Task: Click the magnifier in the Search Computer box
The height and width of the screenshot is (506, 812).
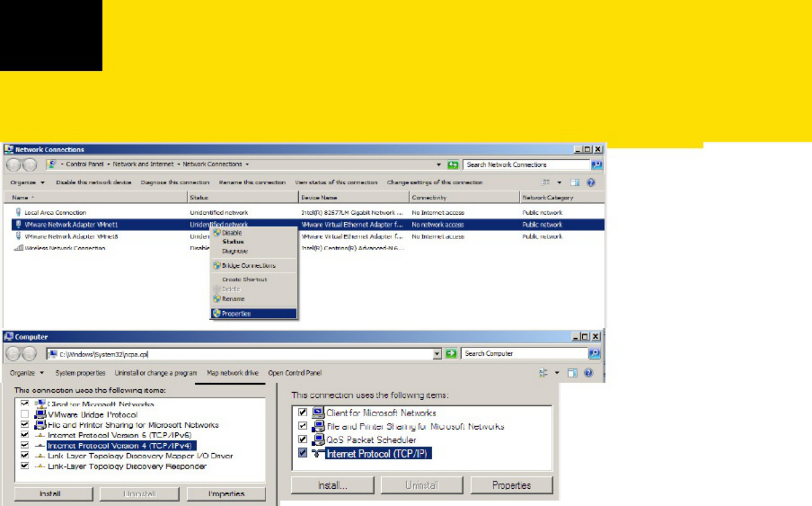Action: click(595, 354)
